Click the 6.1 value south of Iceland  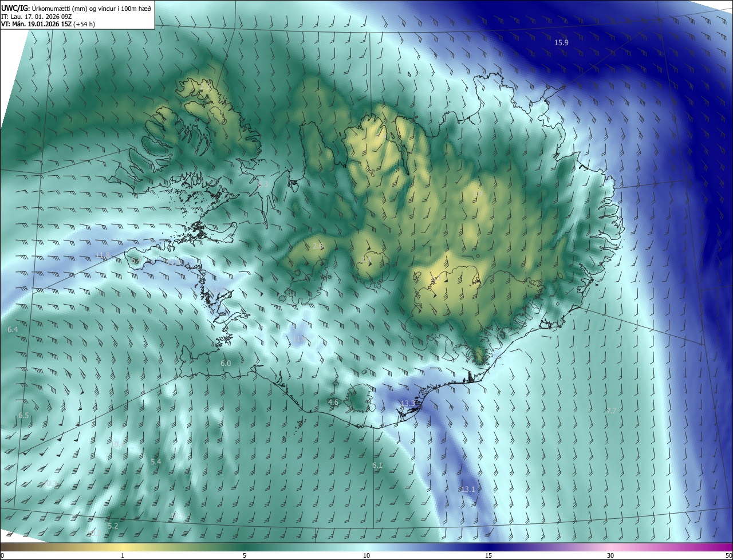coord(377,466)
